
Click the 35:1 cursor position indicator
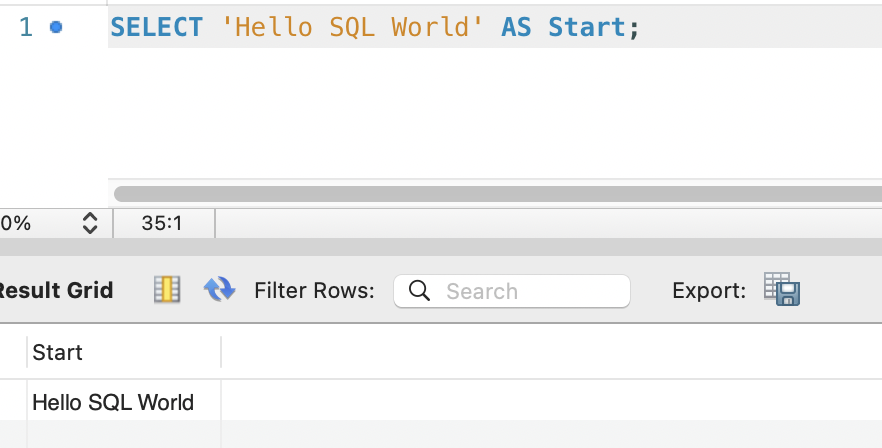(162, 224)
